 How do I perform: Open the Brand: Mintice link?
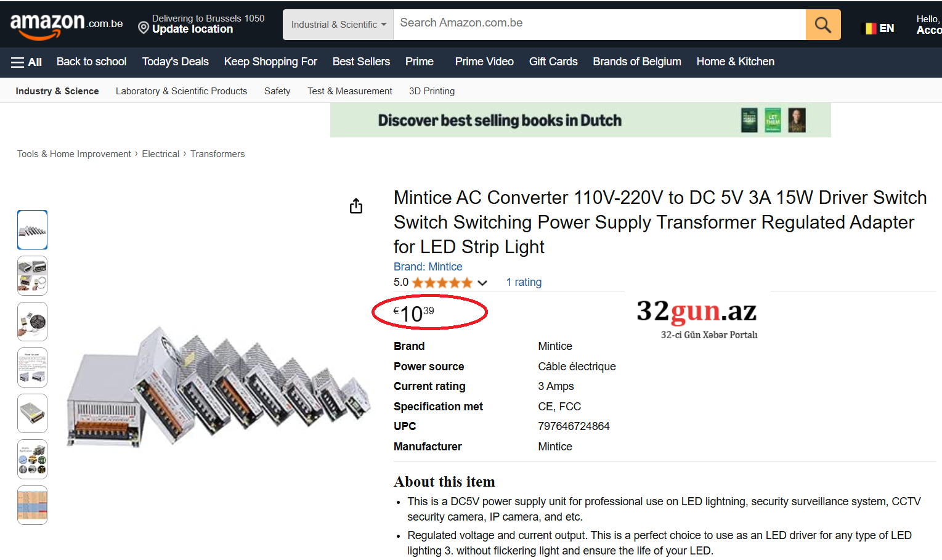pos(428,267)
